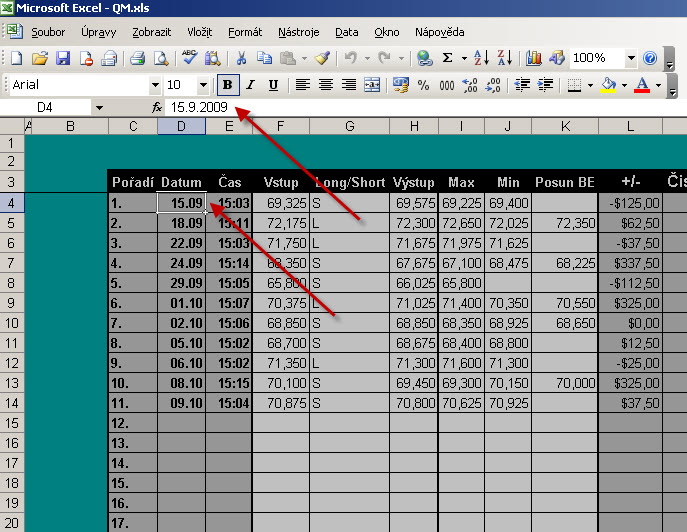Image resolution: width=687 pixels, height=532 pixels.
Task: Click the Borders button icon
Action: coord(574,85)
